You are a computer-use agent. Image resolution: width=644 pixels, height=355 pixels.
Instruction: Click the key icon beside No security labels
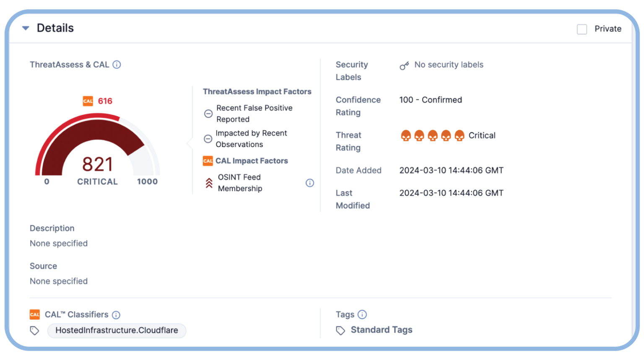(x=404, y=65)
